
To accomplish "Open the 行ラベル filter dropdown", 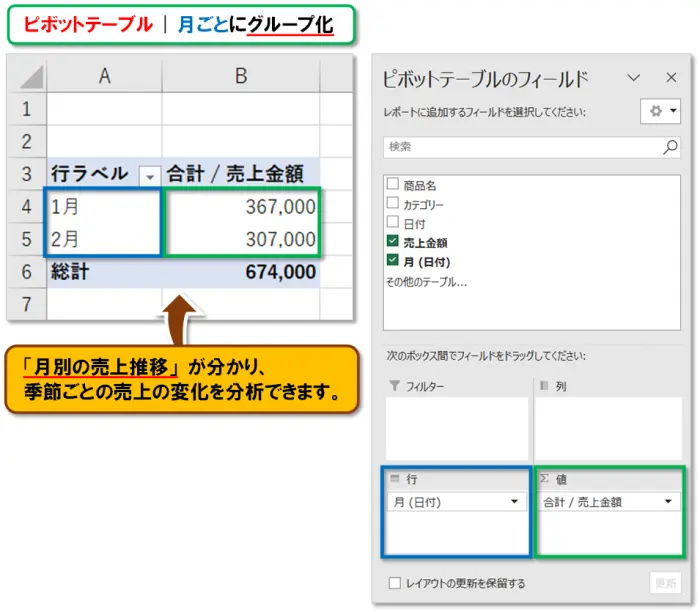I will coord(150,176).
